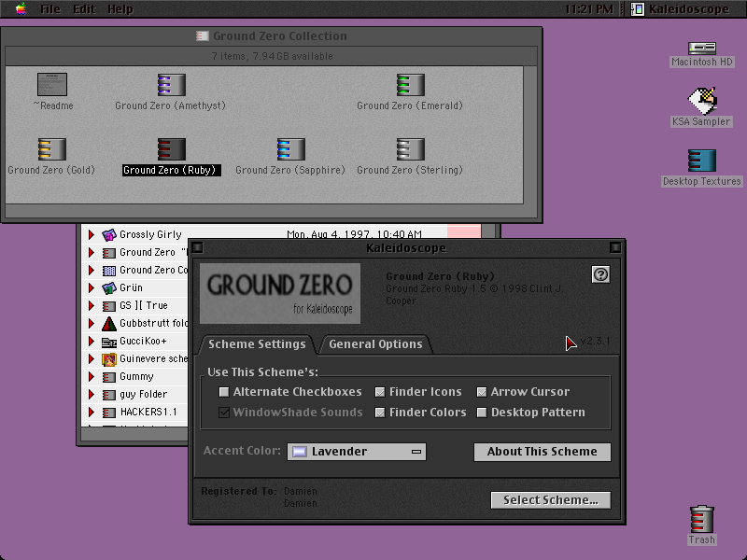Click the help question mark icon in Kaleidoscope

click(600, 274)
